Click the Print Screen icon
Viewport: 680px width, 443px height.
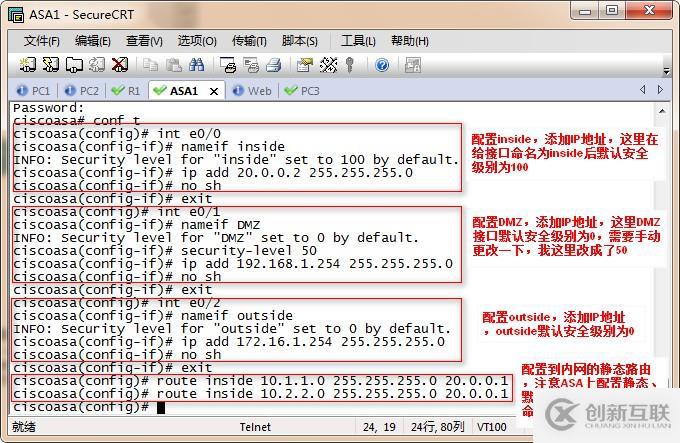[x=228, y=65]
